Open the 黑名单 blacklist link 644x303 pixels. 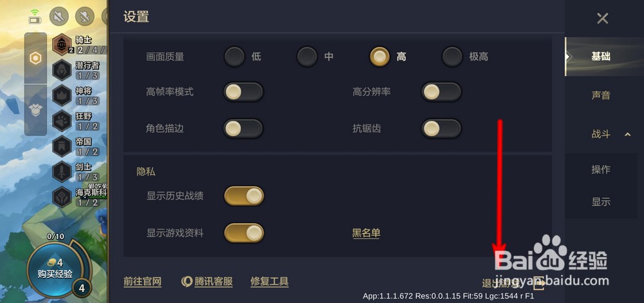366,233
